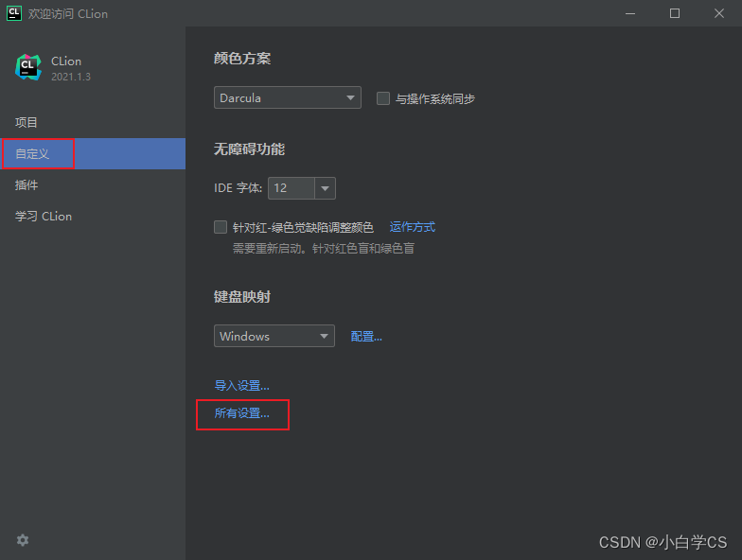Click the 需要重新启动 hint text

click(x=324, y=248)
